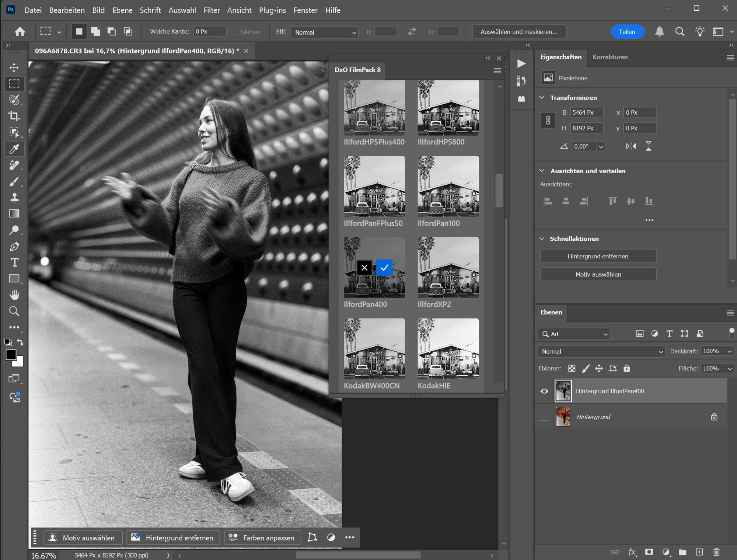The image size is (737, 560).
Task: Select the Crop tool
Action: coord(14,116)
